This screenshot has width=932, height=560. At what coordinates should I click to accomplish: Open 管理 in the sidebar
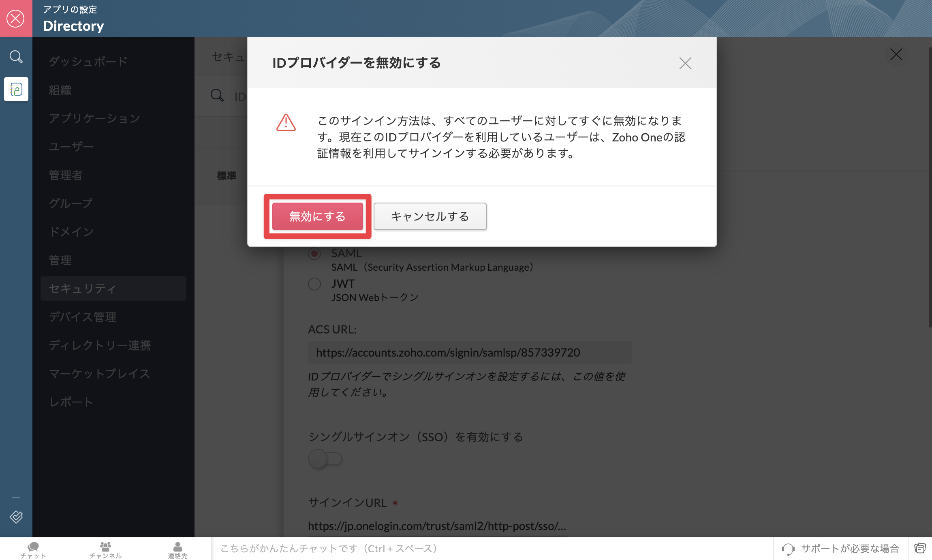pos(60,260)
